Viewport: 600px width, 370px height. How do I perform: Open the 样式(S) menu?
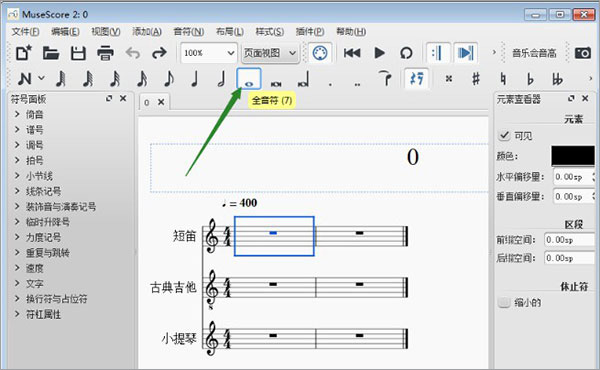(x=269, y=31)
